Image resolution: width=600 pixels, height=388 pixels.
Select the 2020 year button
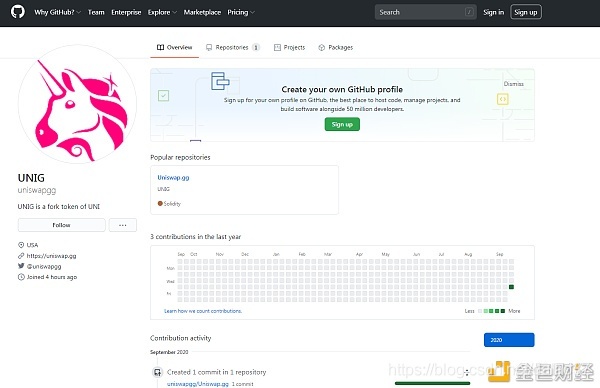(x=509, y=340)
